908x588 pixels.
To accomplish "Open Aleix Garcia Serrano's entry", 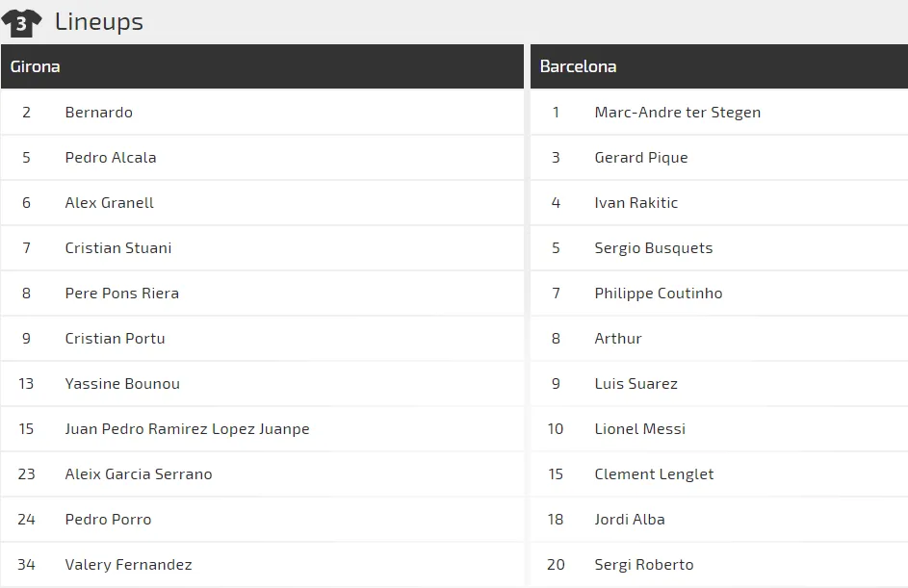I will (x=139, y=474).
